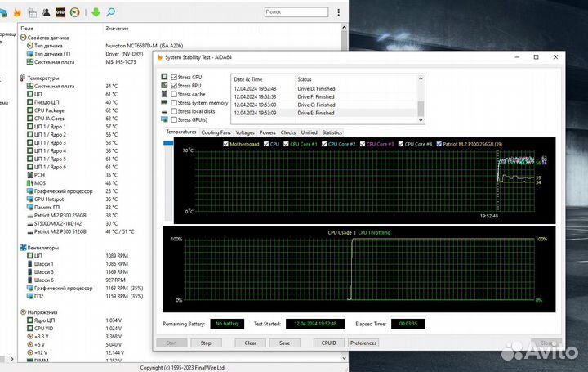Uncheck the Stress FPU checkbox
This screenshot has height=372, width=588.
point(174,86)
